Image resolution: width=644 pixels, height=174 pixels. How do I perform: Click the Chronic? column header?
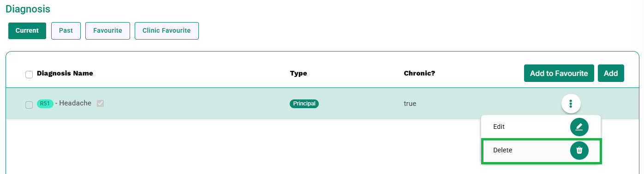click(419, 73)
